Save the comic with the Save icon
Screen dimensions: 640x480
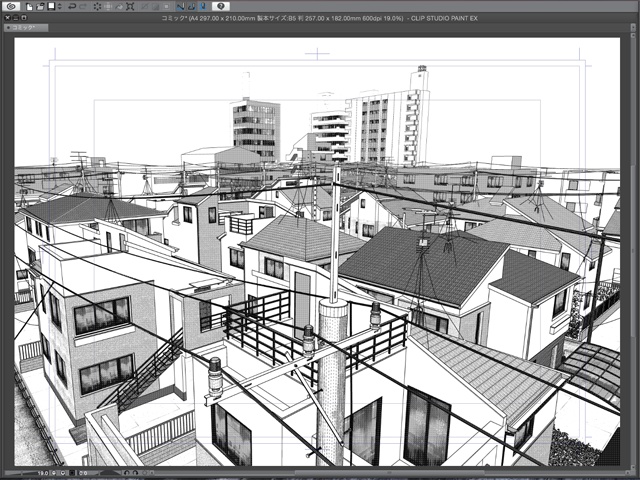click(x=51, y=6)
